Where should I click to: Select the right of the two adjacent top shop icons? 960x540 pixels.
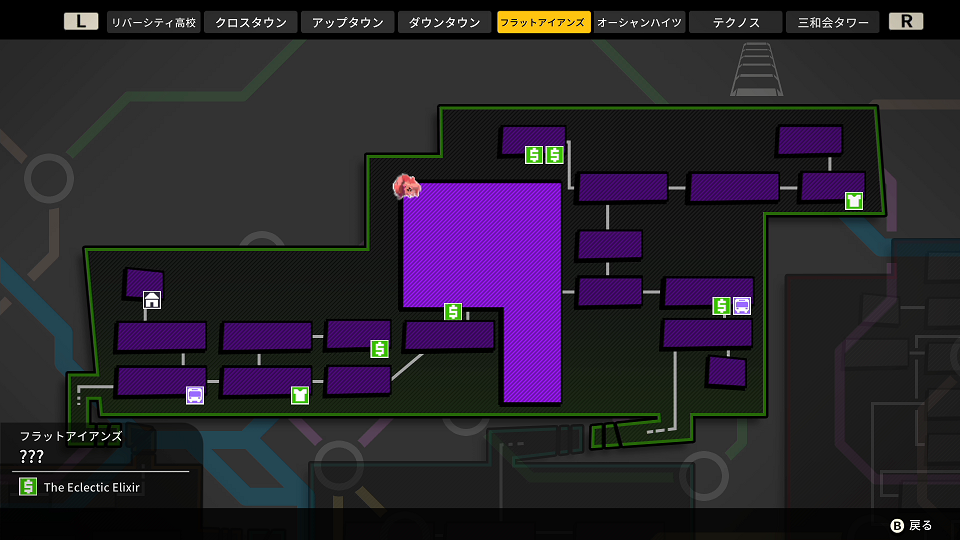(x=555, y=155)
